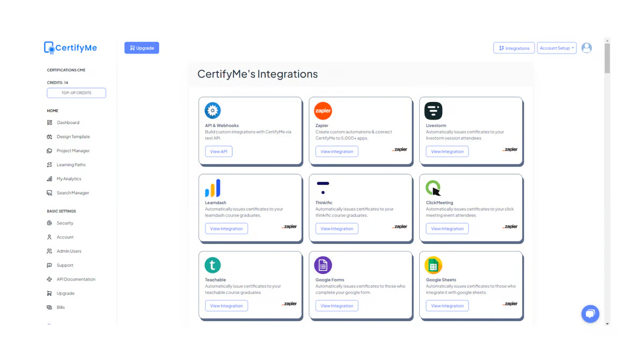Click the Upgrade button
The image size is (644, 362).
(141, 48)
